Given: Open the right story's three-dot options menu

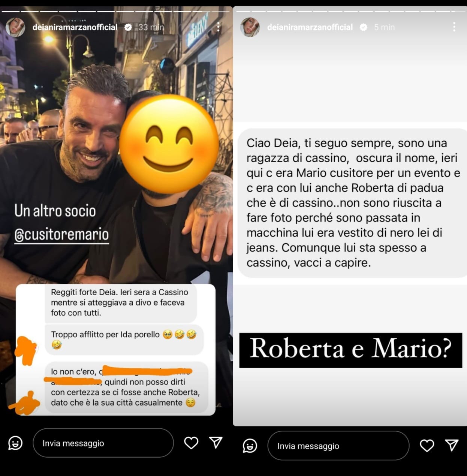Looking at the screenshot, I should (454, 27).
